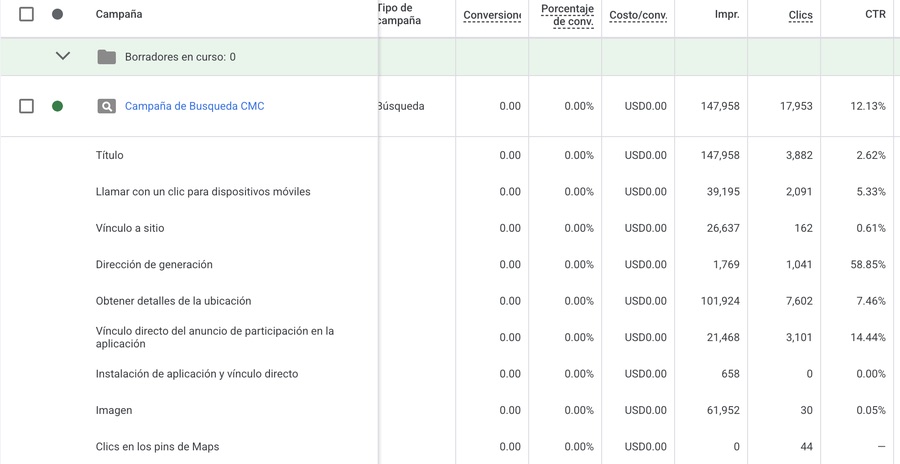Select the Imagen row label
Viewport: 900px width, 464px height.
(x=114, y=410)
